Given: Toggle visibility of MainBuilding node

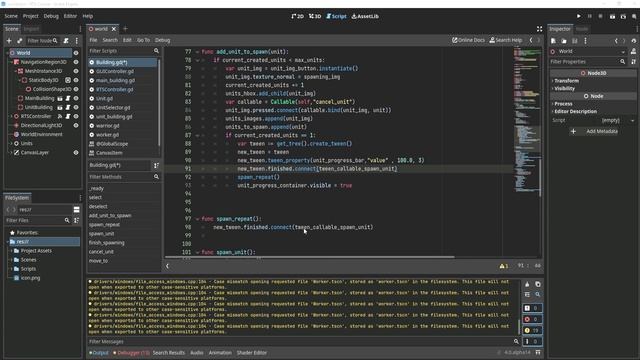Looking at the screenshot, I should coord(76,98).
